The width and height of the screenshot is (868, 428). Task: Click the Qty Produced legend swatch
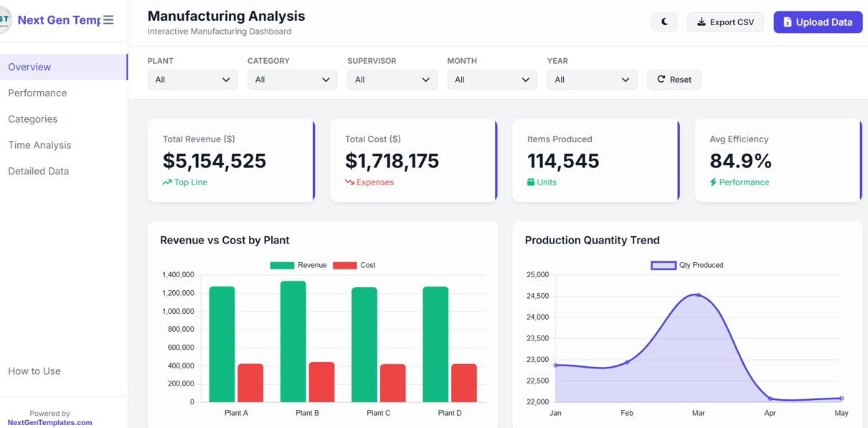coord(663,266)
